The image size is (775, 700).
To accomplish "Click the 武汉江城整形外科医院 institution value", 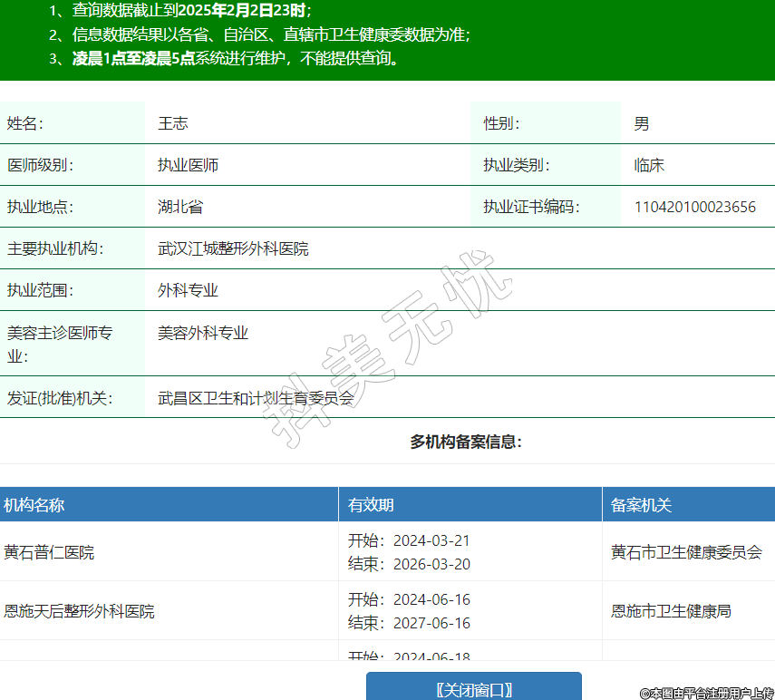I will [233, 248].
